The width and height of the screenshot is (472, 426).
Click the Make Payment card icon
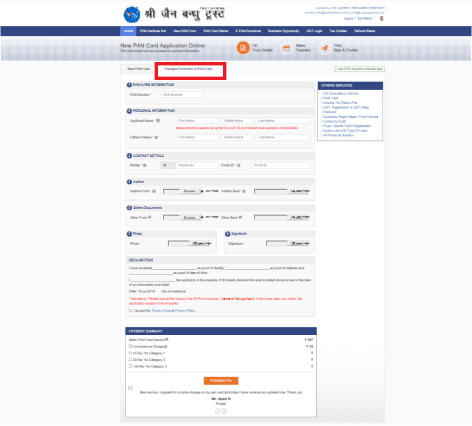286,48
